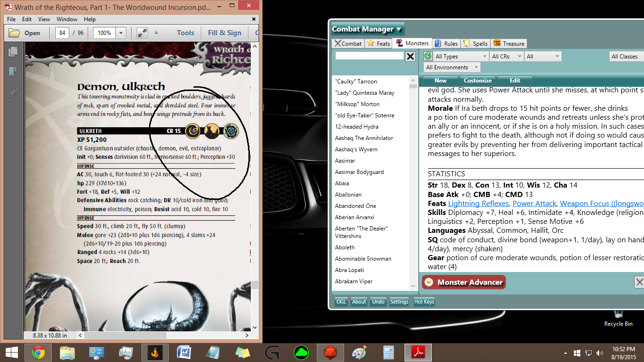644x362 pixels.
Task: Open the Logitech G taskbar icon
Action: (x=272, y=353)
